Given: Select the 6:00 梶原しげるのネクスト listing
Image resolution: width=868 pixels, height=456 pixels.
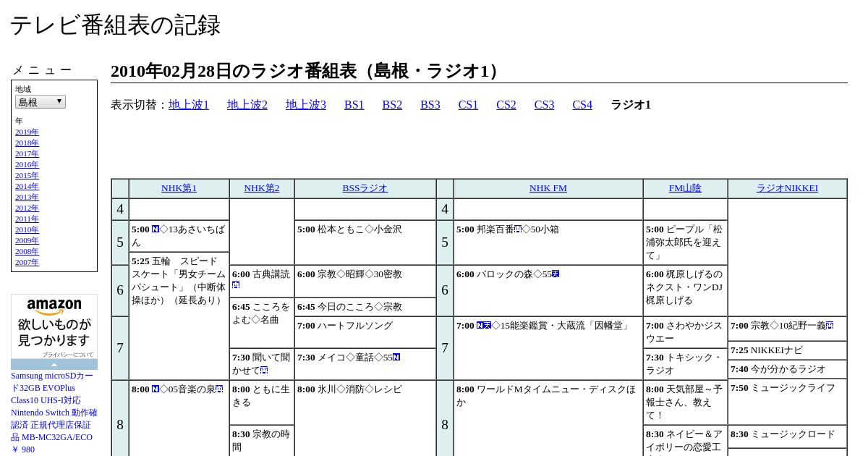Looking at the screenshot, I should pos(685,290).
